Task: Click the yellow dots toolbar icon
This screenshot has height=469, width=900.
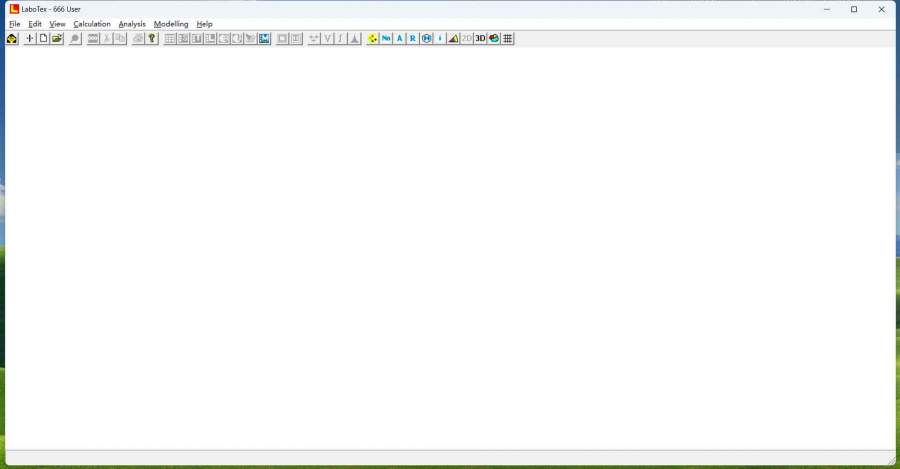Action: tap(373, 38)
